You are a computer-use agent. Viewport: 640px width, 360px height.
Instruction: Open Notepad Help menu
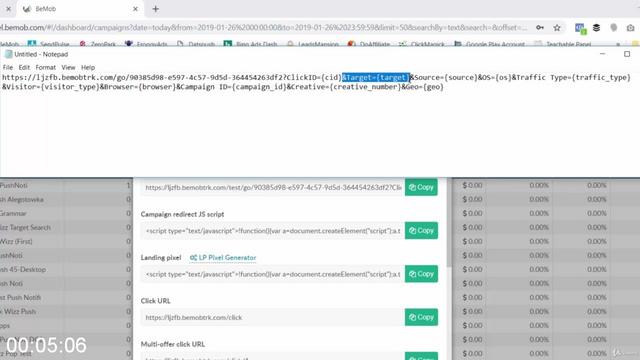click(88, 67)
